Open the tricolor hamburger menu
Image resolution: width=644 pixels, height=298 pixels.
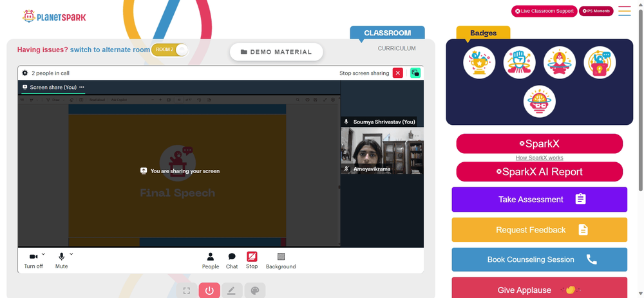[x=624, y=11]
